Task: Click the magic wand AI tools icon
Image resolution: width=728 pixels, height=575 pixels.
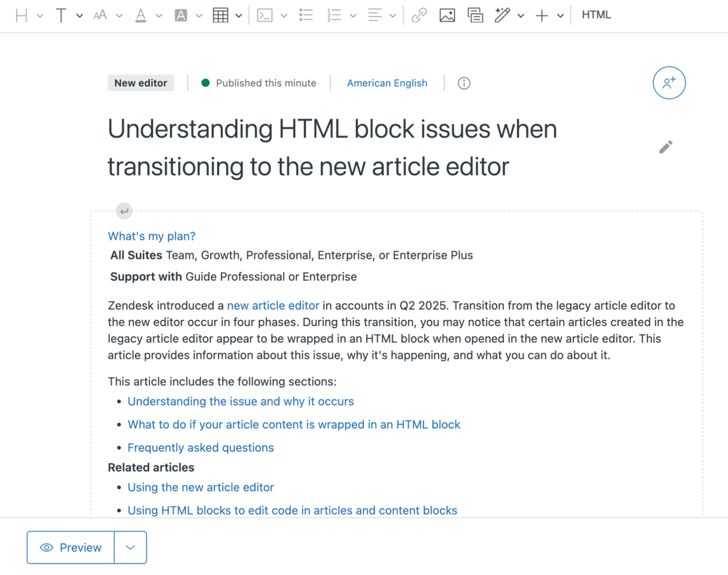Action: click(x=502, y=15)
